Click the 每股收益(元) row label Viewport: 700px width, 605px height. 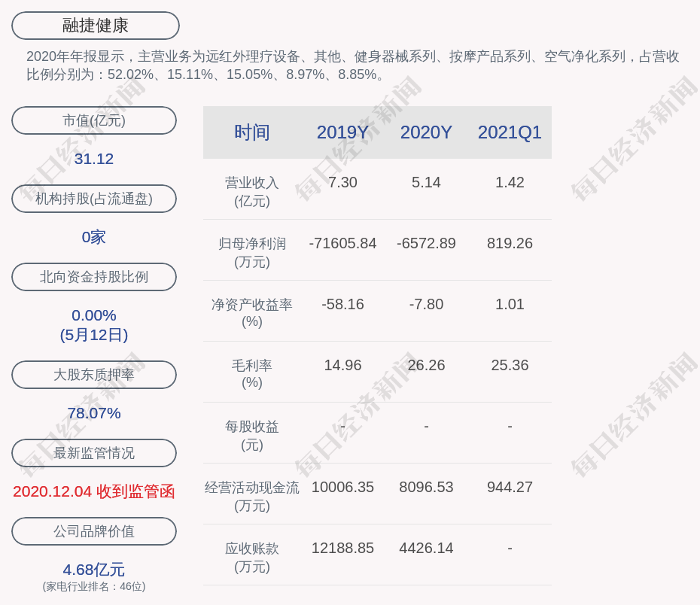[252, 436]
